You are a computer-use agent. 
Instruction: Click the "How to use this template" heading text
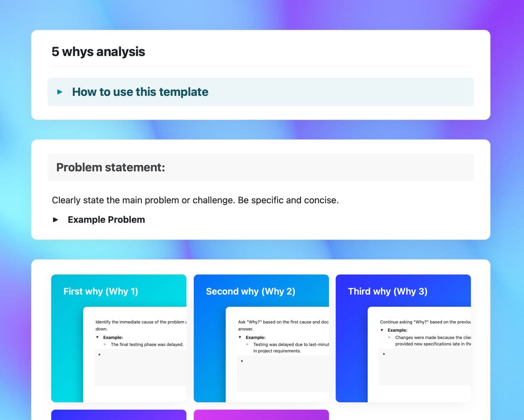(x=140, y=92)
